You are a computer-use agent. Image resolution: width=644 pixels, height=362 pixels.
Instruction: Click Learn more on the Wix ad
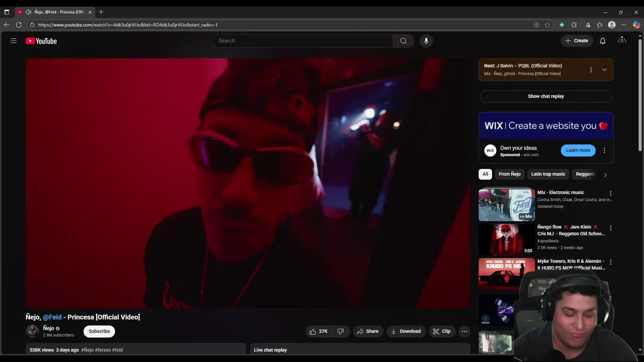click(x=578, y=150)
